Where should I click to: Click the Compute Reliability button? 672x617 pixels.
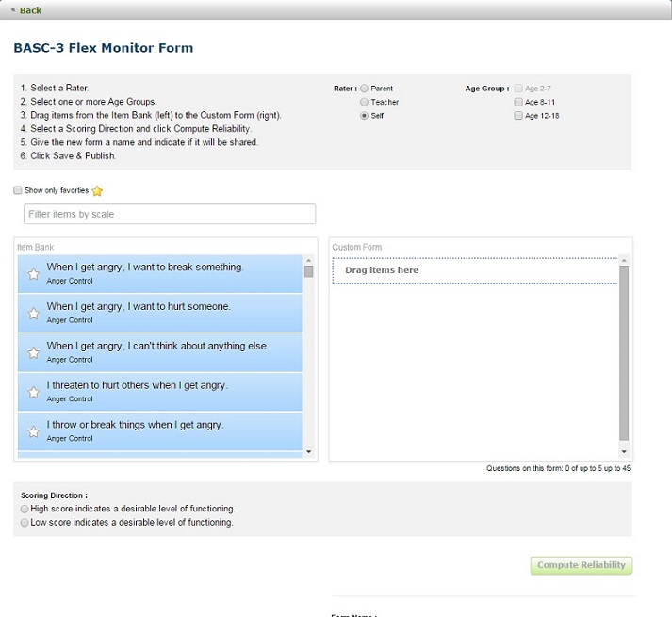pyautogui.click(x=581, y=565)
